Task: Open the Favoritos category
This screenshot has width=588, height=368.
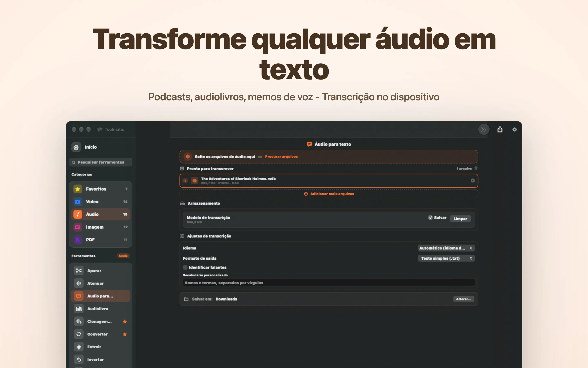Action: (x=101, y=189)
